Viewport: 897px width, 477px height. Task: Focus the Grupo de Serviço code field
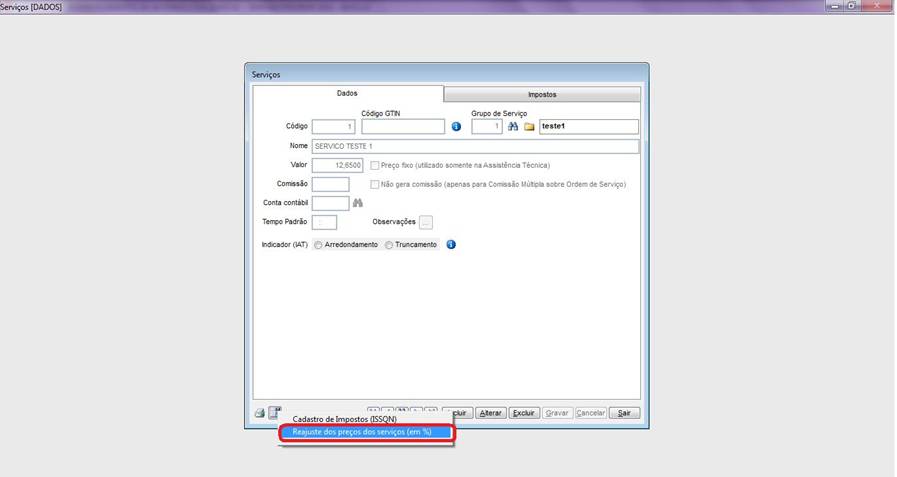[487, 126]
